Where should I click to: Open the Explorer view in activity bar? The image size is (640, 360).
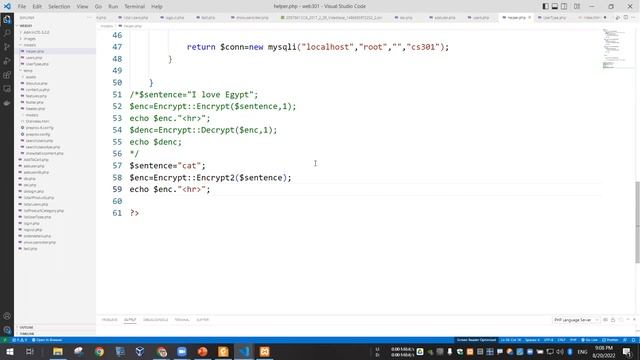pyautogui.click(x=7, y=19)
